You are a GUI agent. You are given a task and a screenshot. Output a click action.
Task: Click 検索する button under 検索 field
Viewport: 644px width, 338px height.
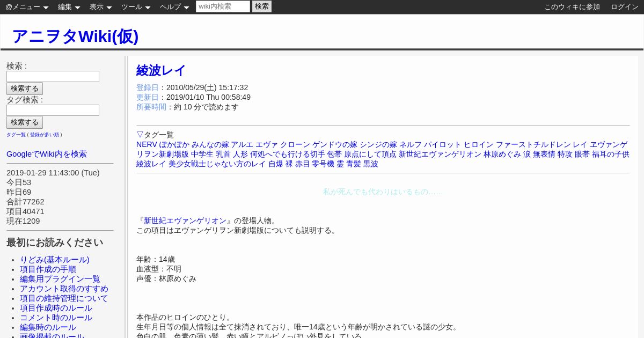(x=25, y=89)
